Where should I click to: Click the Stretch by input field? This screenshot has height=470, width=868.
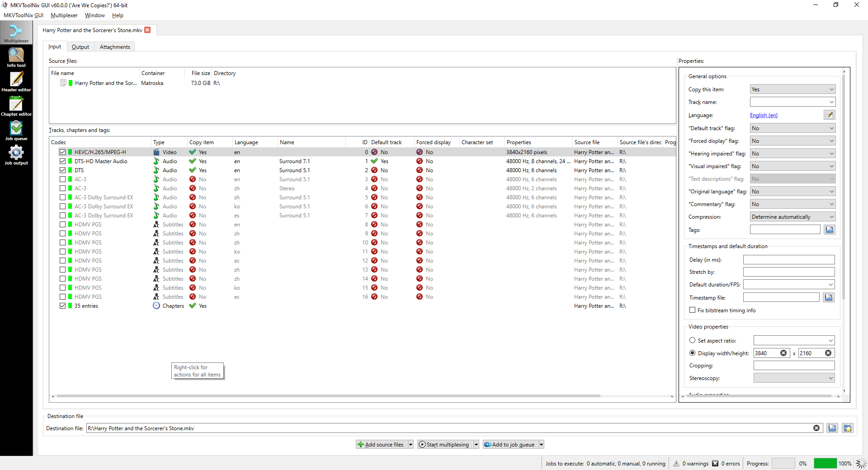tap(789, 272)
